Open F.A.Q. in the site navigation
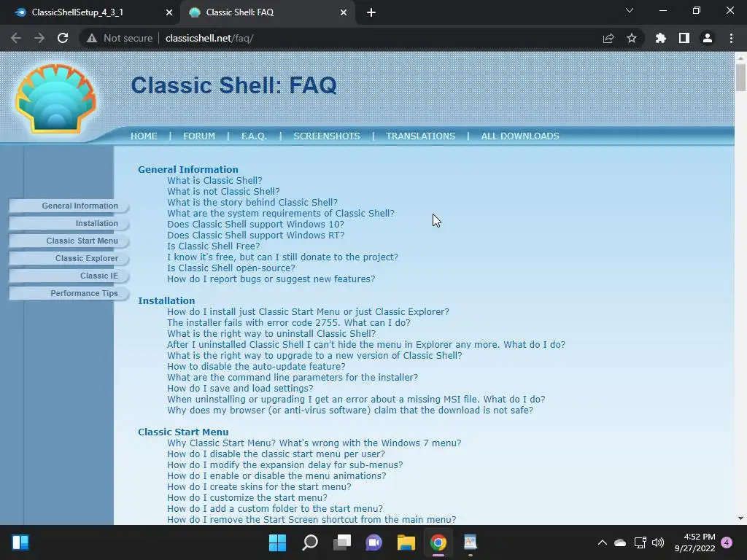The width and height of the screenshot is (747, 560). [x=254, y=136]
